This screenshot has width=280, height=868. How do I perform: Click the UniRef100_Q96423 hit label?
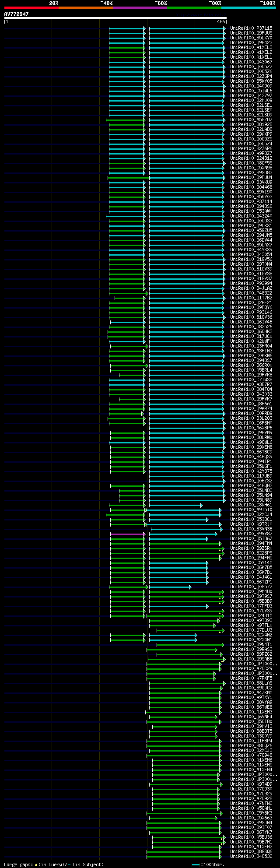[251, 43]
